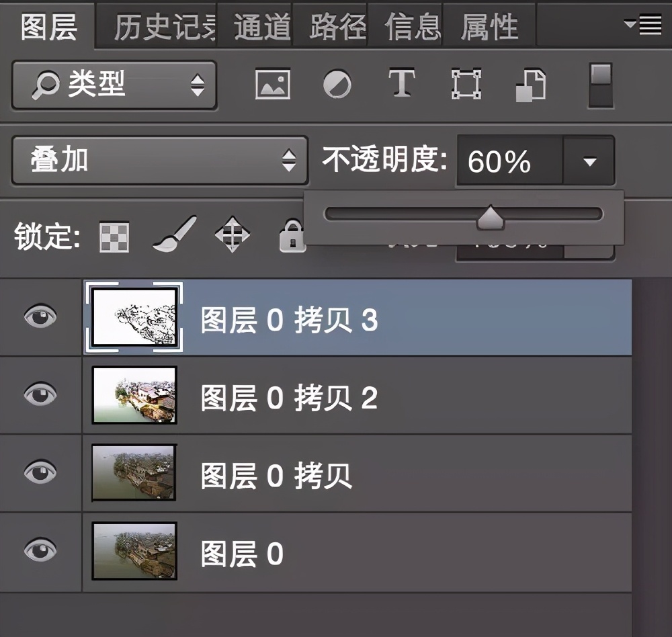672x637 pixels.
Task: Lock transparent pixels icon
Action: (114, 237)
